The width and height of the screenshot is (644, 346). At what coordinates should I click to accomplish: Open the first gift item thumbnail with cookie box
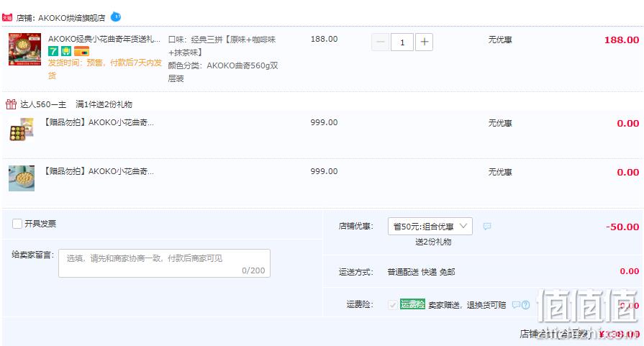[x=22, y=129]
